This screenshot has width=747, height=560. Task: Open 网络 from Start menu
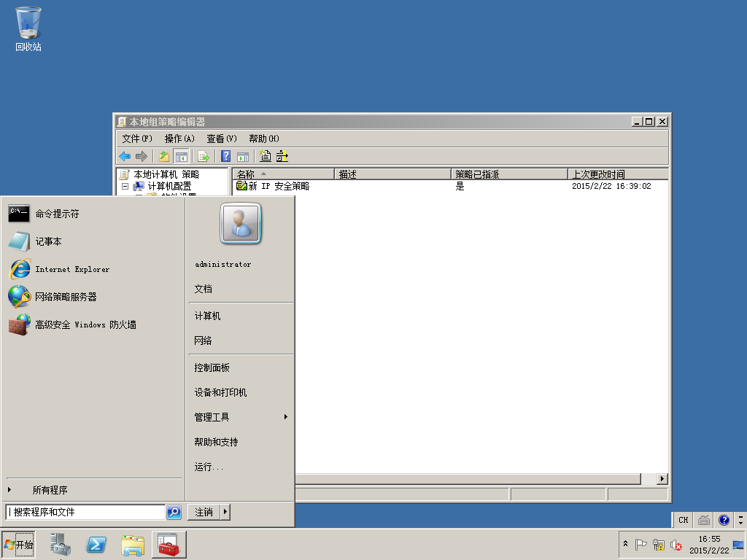point(204,341)
